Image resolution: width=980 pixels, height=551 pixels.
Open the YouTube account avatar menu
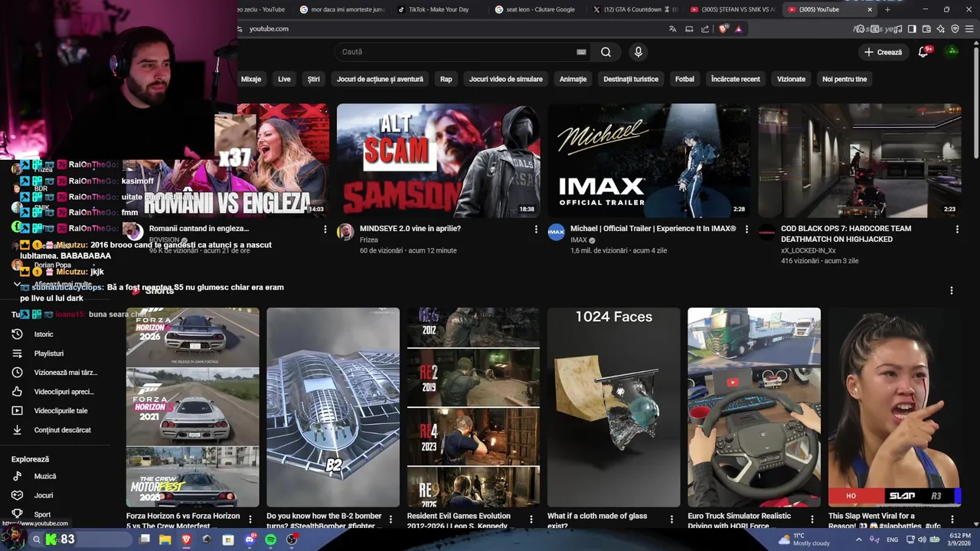(x=952, y=52)
